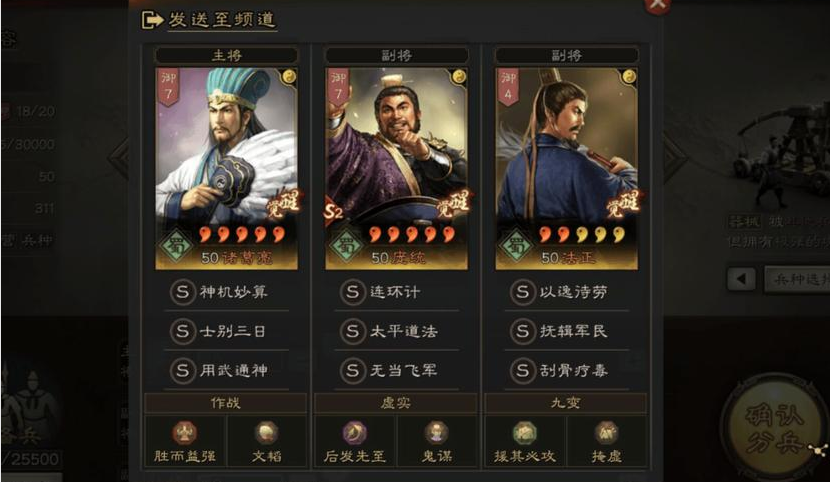Click the 蜀 faction emblem on 庞统
The image size is (830, 482).
pyautogui.click(x=346, y=246)
